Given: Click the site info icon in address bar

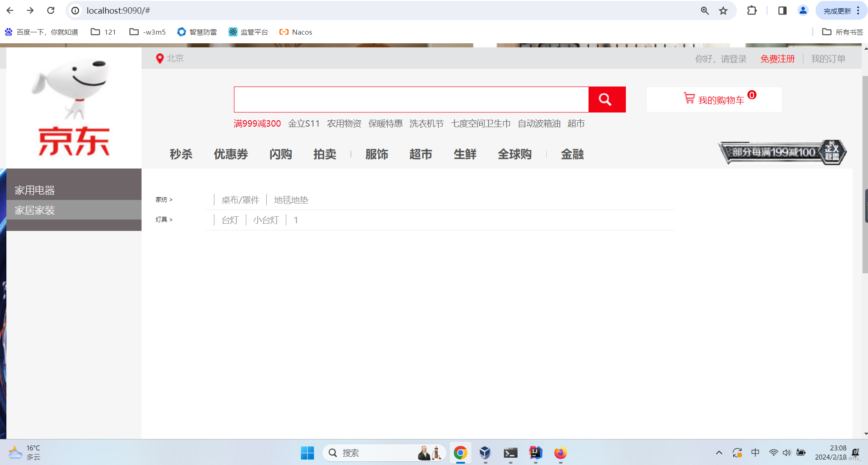Looking at the screenshot, I should tap(76, 10).
